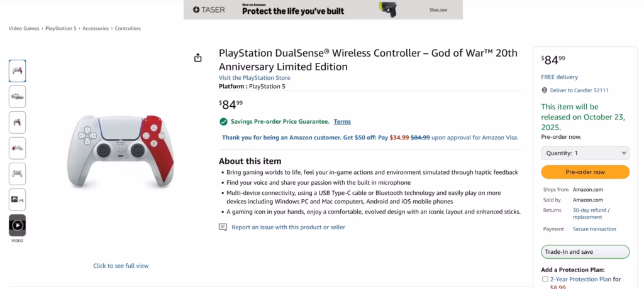
Task: Go to PlayStation 5 breadcrumb
Action: tap(62, 28)
